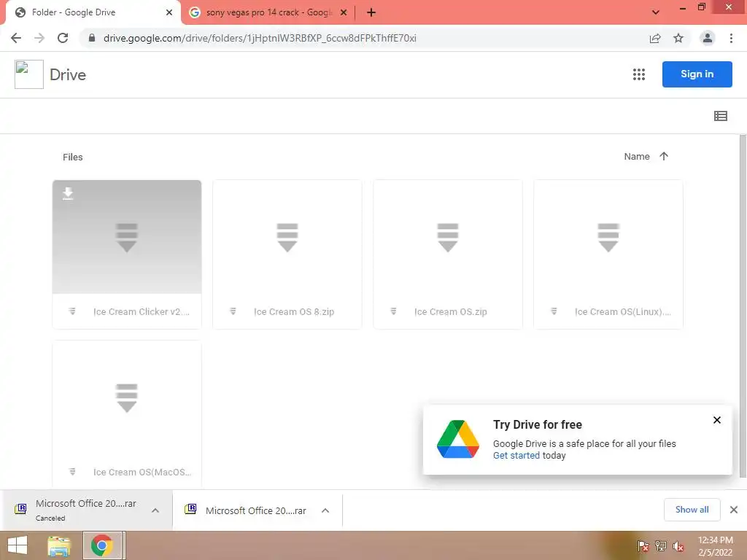Switch to list layout view
747x560 pixels.
click(x=720, y=116)
